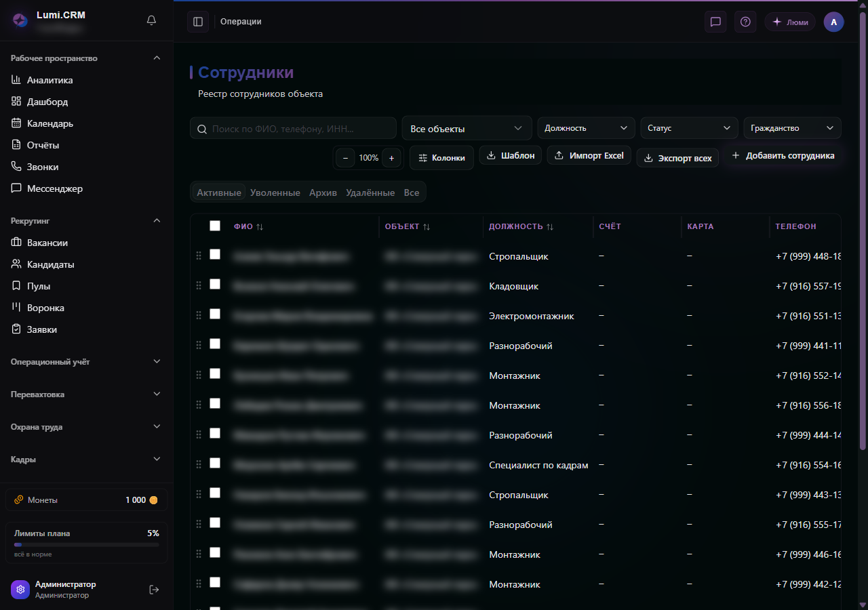
Task: Check the Кладовщик row checkbox
Action: pyautogui.click(x=215, y=284)
